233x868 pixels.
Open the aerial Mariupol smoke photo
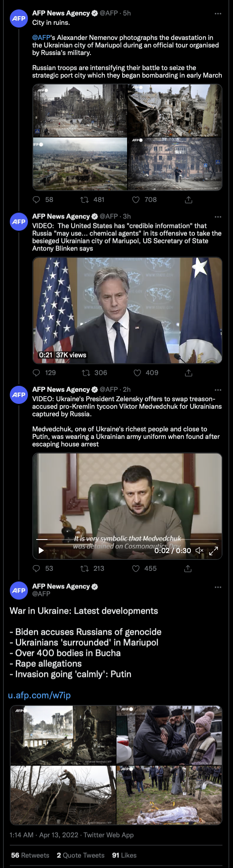click(80, 164)
